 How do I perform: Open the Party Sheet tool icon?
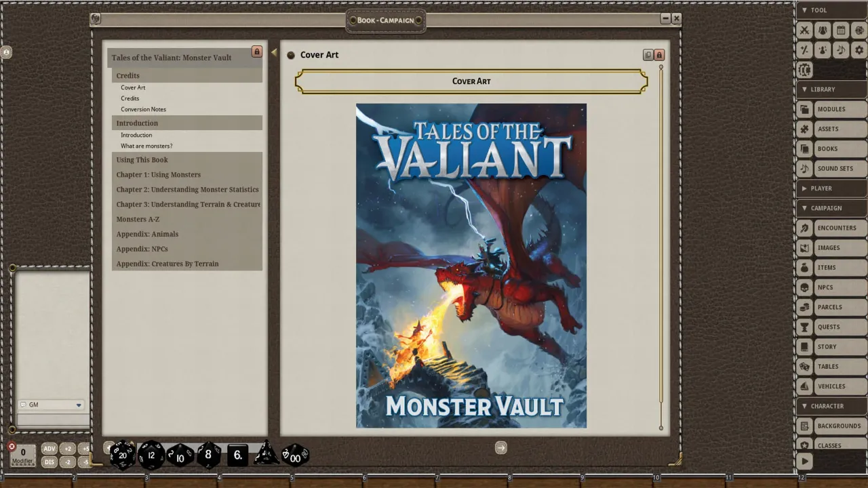(823, 30)
